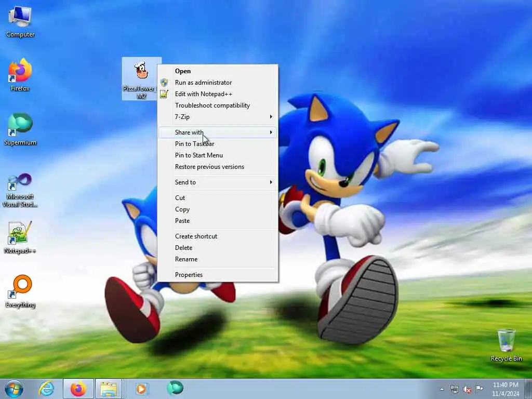This screenshot has width=532, height=399.
Task: Choose Run as administrator
Action: [x=218, y=83]
